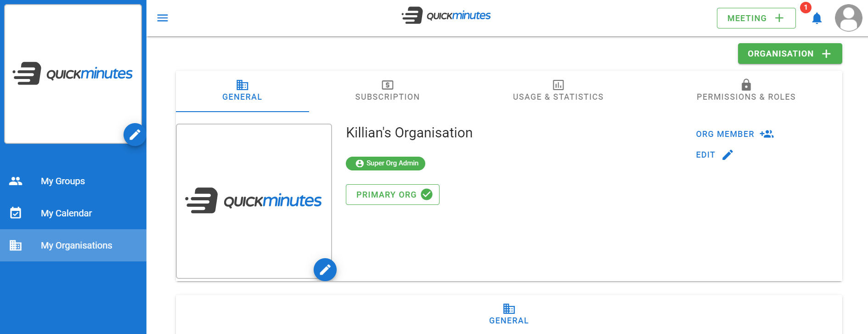Click the sidebar QuickMinutes logo image
Image resolution: width=868 pixels, height=334 pixels.
point(73,74)
